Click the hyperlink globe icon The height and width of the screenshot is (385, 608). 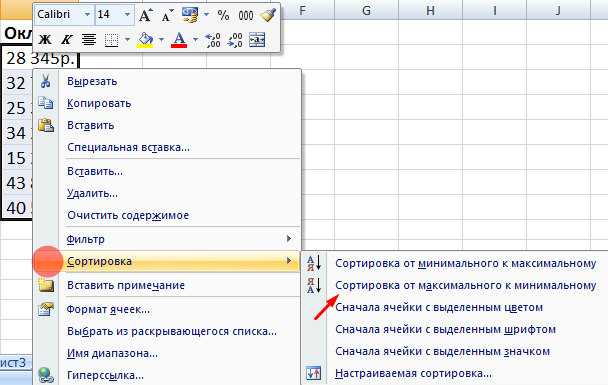point(46,375)
